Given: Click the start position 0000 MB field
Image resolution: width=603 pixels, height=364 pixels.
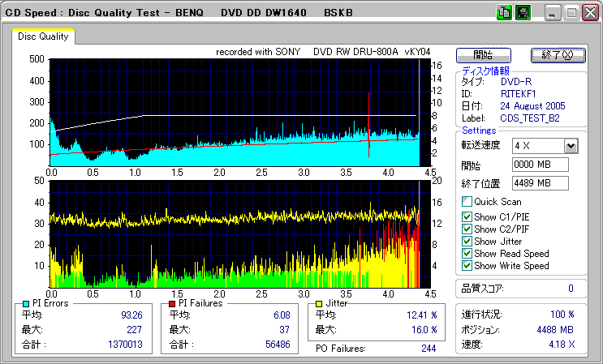Looking at the screenshot, I should coord(540,165).
